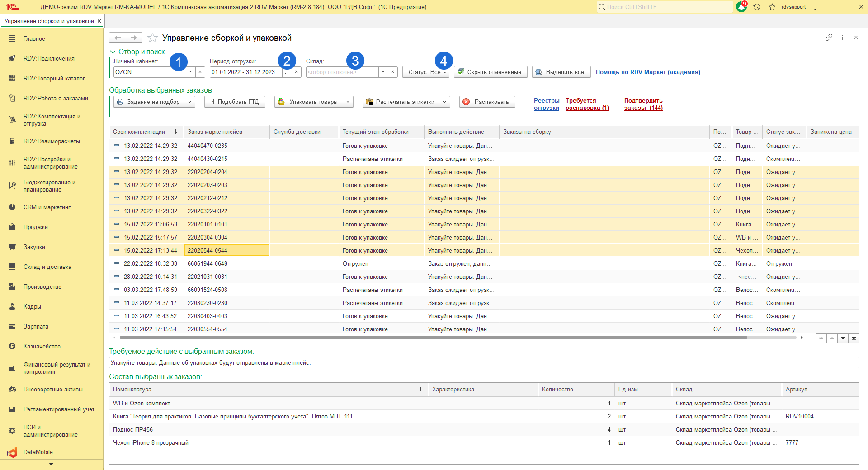Click back navigation arrow

tap(118, 38)
